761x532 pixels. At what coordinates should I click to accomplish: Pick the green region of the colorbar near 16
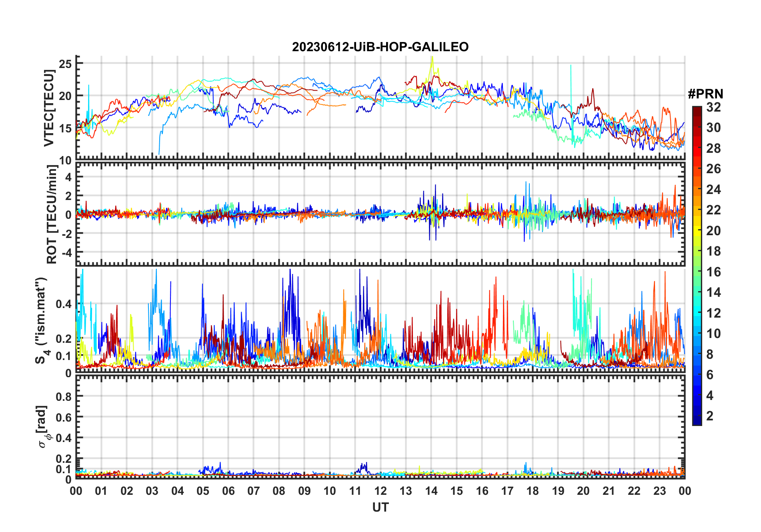[697, 272]
